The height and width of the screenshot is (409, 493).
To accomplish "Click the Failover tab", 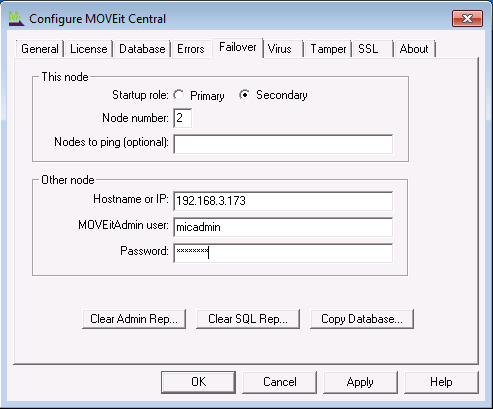I will tap(238, 47).
